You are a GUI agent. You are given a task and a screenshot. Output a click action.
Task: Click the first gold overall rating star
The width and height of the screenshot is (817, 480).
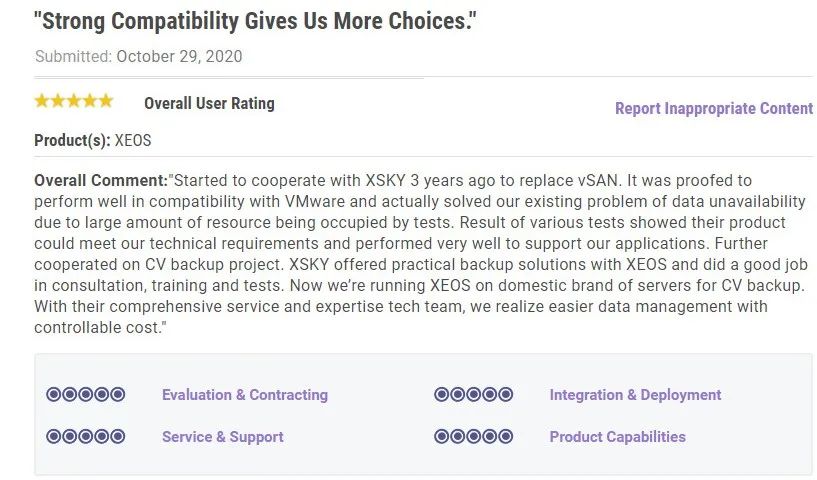42,101
